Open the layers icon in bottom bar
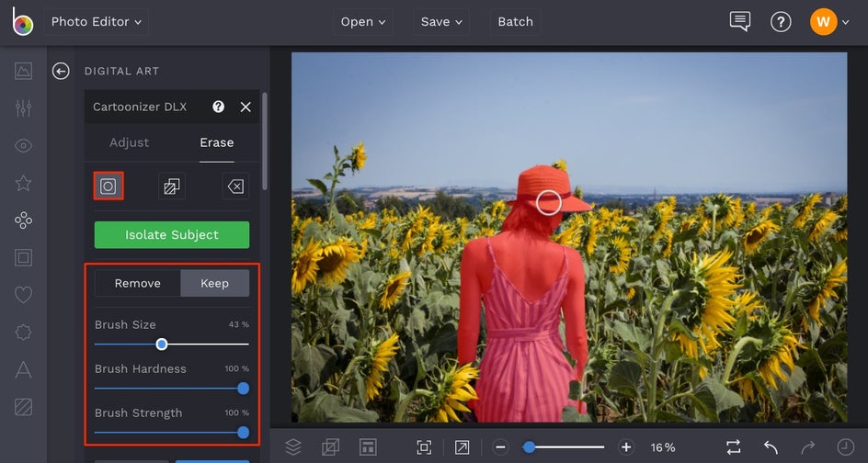The height and width of the screenshot is (463, 868). point(292,447)
